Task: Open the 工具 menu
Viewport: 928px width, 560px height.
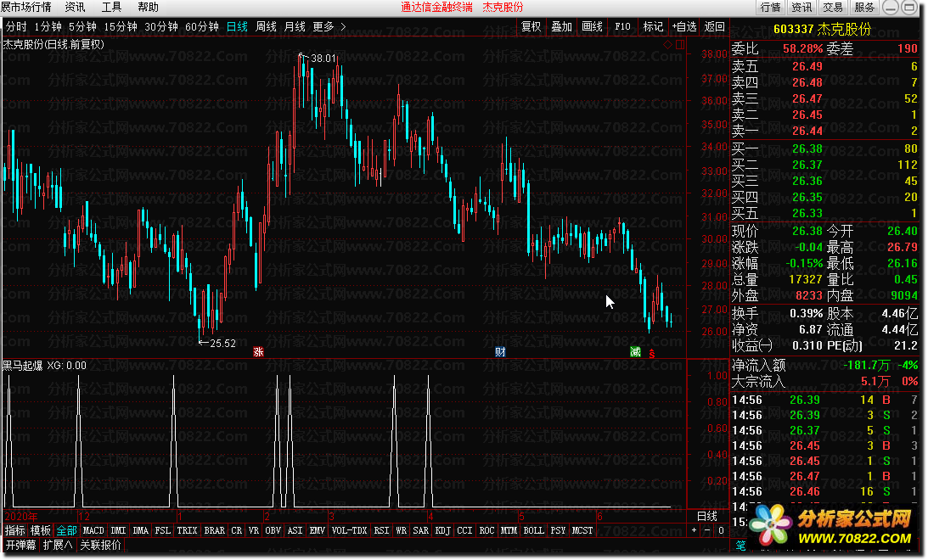Action: [111, 7]
